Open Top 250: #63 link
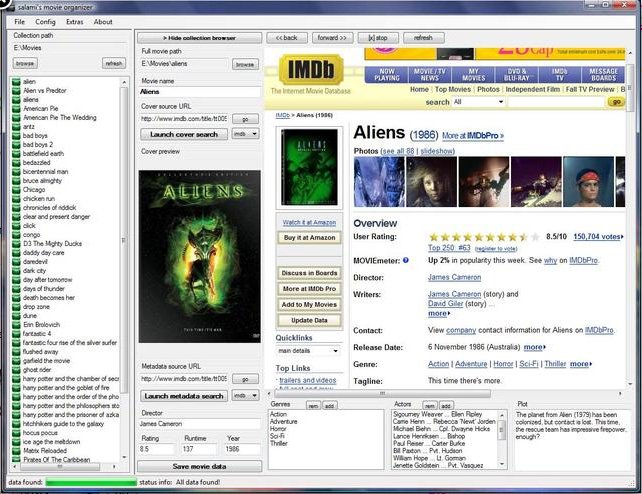Screen dimensions: 642x494 coord(449,248)
